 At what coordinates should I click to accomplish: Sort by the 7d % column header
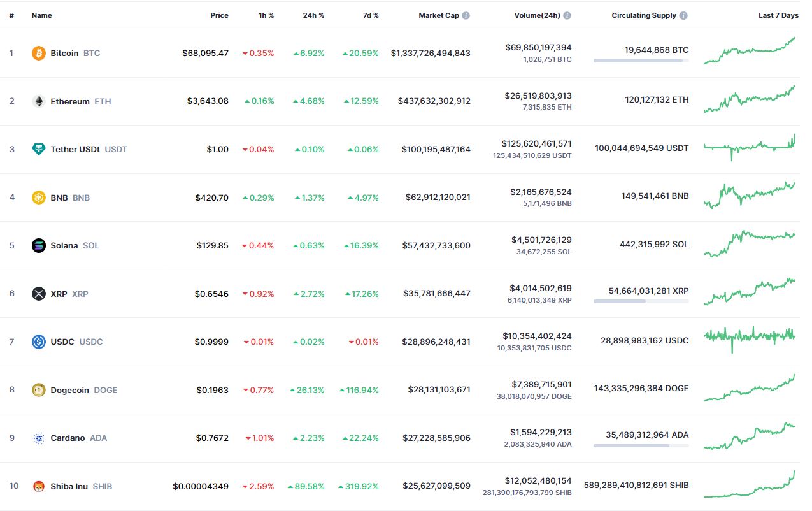pos(371,15)
